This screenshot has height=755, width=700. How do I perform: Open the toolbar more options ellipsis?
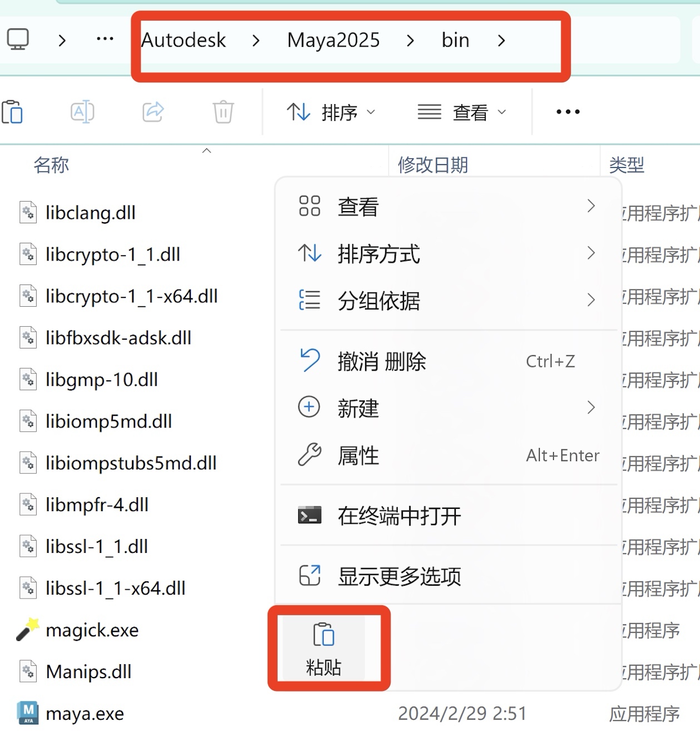568,112
